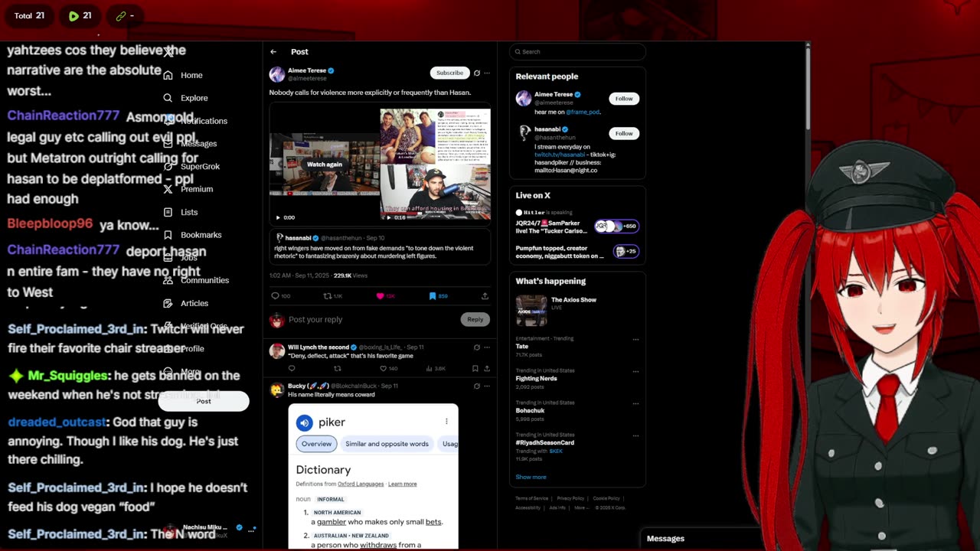
Task: Subscribe to Aimee Terese
Action: click(449, 73)
